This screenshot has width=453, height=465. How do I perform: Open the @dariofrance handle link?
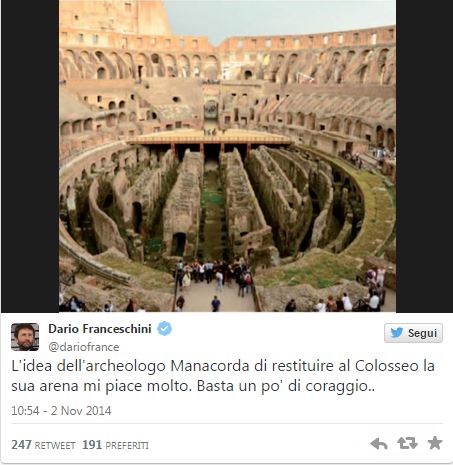(x=84, y=347)
